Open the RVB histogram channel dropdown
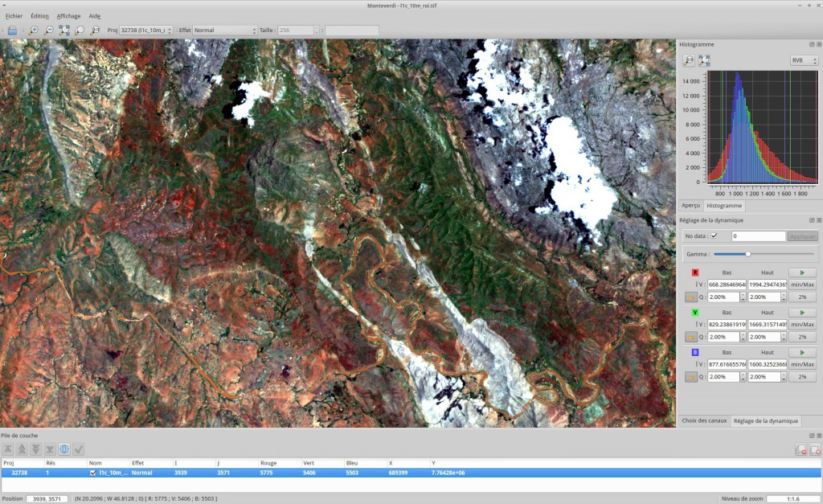This screenshot has width=823, height=504. 804,60
